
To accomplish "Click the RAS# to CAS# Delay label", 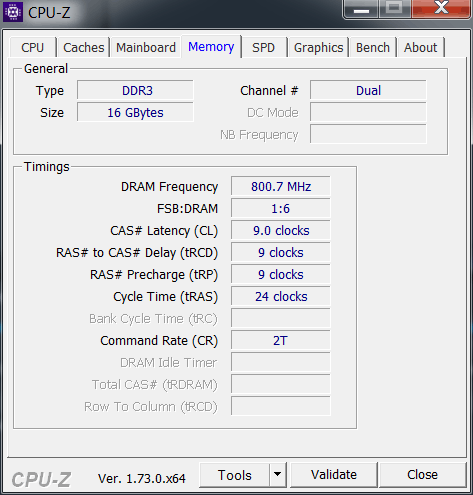I will (x=137, y=253).
